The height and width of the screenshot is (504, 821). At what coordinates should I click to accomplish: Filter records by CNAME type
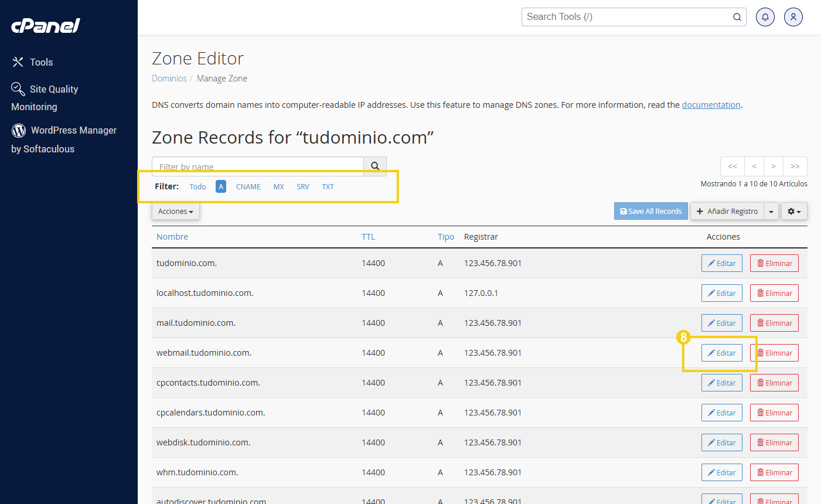248,186
